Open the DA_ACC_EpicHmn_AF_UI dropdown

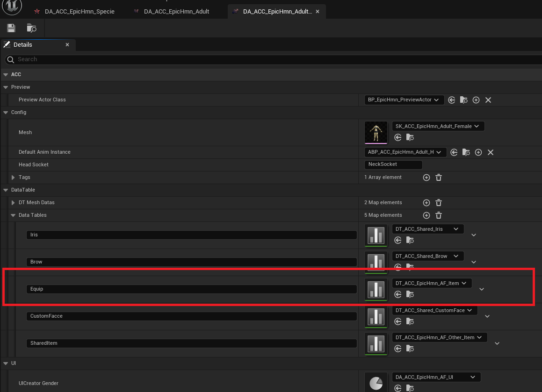(436, 377)
